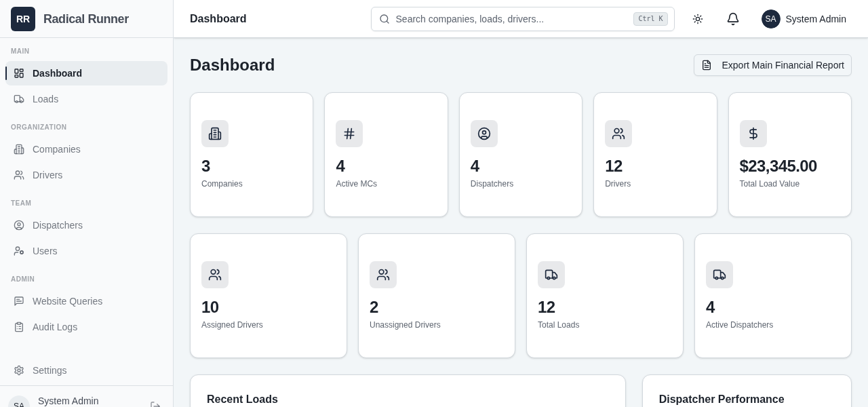This screenshot has height=407, width=868.
Task: Go to Companies section
Action: [87, 149]
